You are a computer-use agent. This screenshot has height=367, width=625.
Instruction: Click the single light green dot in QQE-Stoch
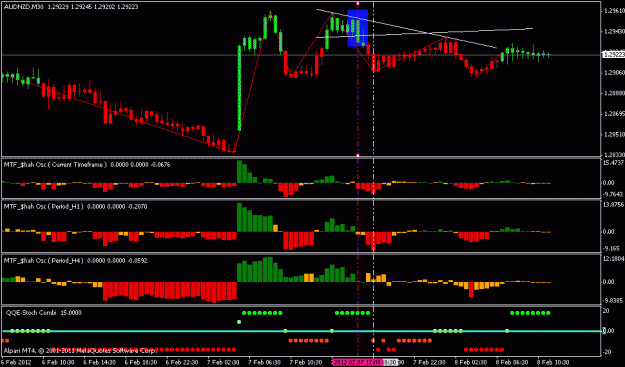click(239, 322)
